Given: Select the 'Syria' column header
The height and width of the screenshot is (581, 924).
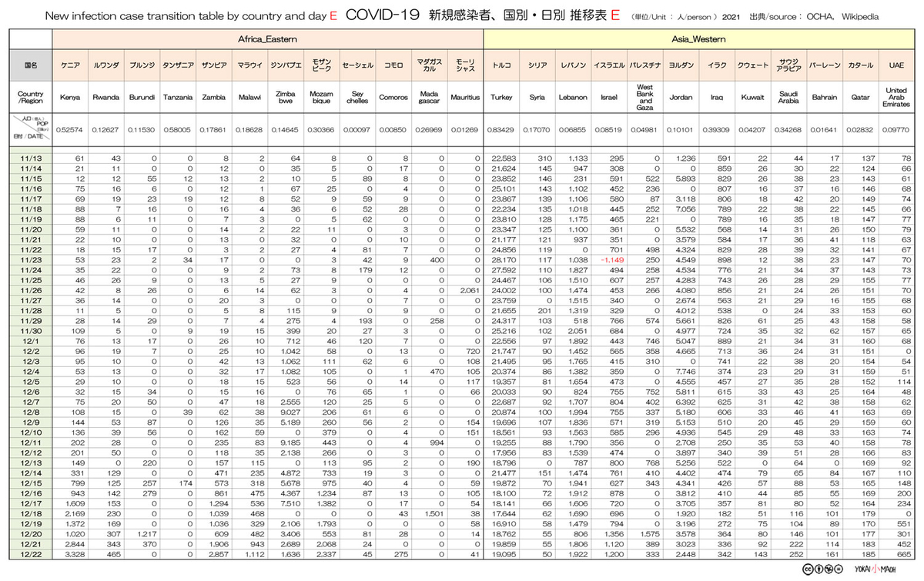Looking at the screenshot, I should (x=537, y=98).
